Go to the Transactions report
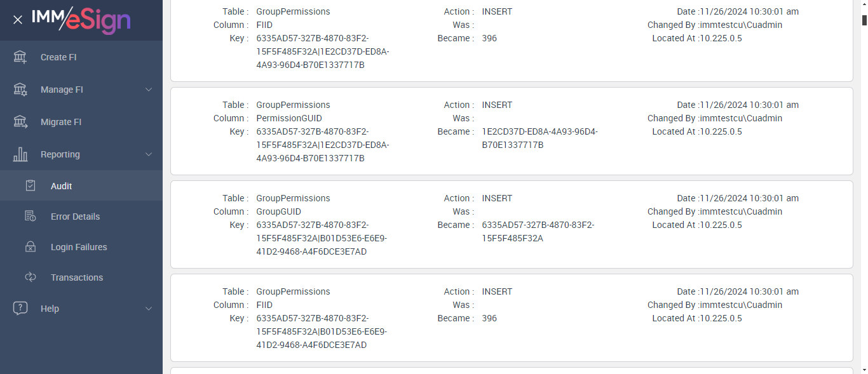Viewport: 868px width, 374px height. click(77, 277)
